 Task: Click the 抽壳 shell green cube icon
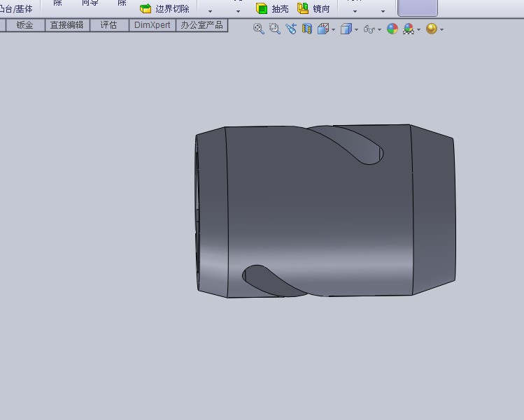262,8
